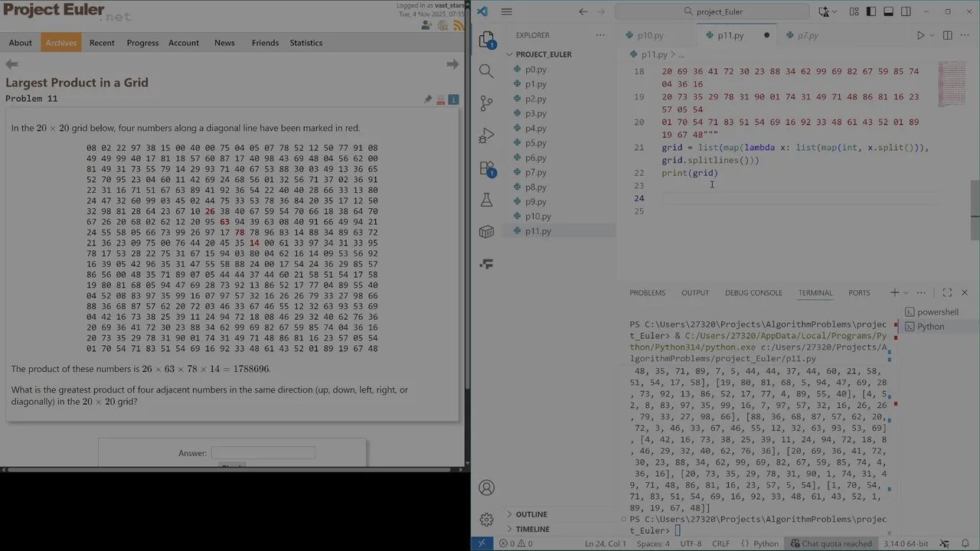Open the Run and Debug view

[x=486, y=136]
